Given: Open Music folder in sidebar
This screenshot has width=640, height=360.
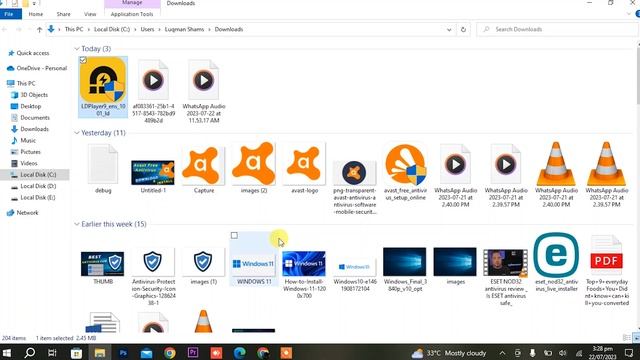Looking at the screenshot, I should [x=28, y=140].
